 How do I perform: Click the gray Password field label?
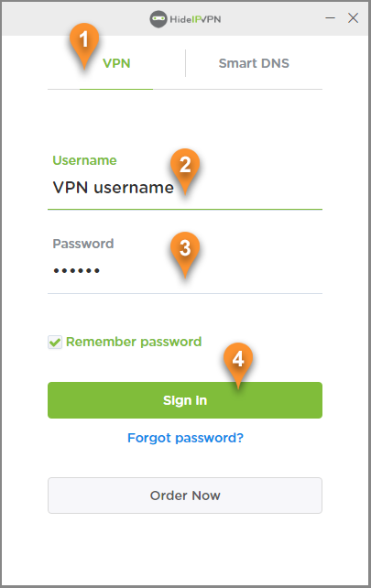83,244
